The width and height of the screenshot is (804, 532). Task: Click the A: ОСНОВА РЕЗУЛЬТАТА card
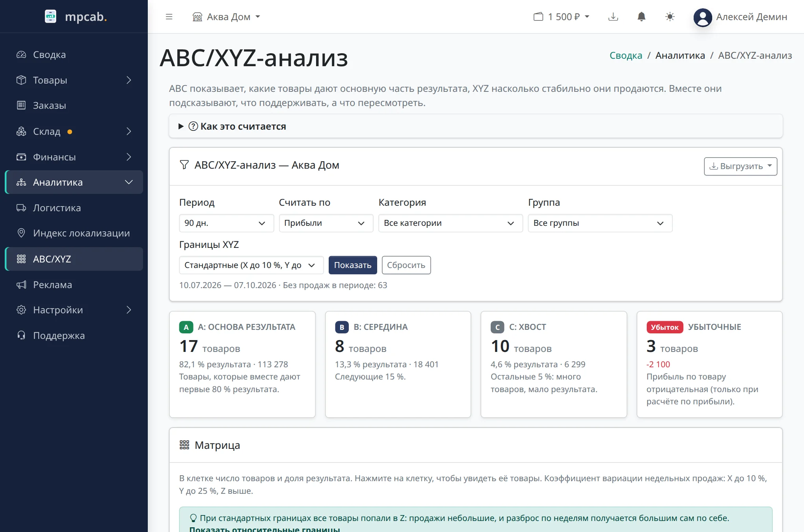(242, 365)
